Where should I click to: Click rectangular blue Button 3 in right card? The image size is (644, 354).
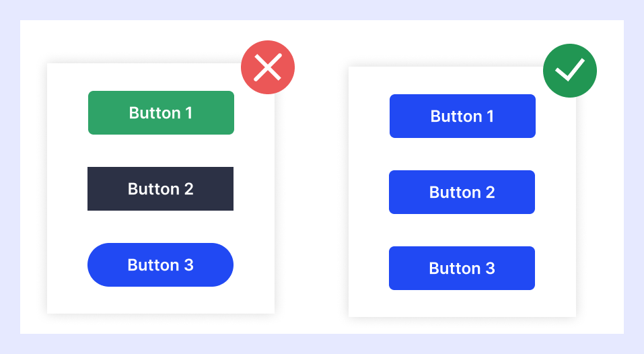pos(462,268)
